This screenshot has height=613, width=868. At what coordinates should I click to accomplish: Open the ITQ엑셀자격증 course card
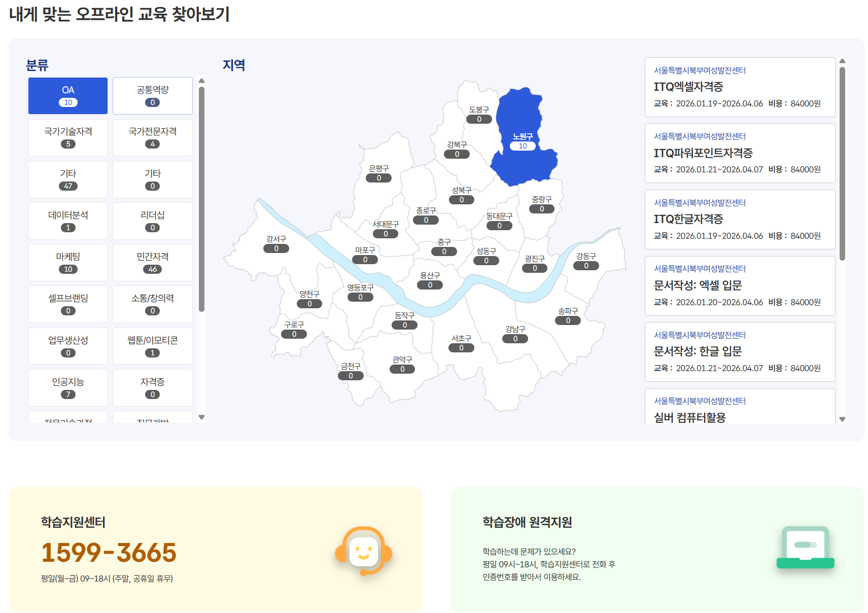(740, 87)
